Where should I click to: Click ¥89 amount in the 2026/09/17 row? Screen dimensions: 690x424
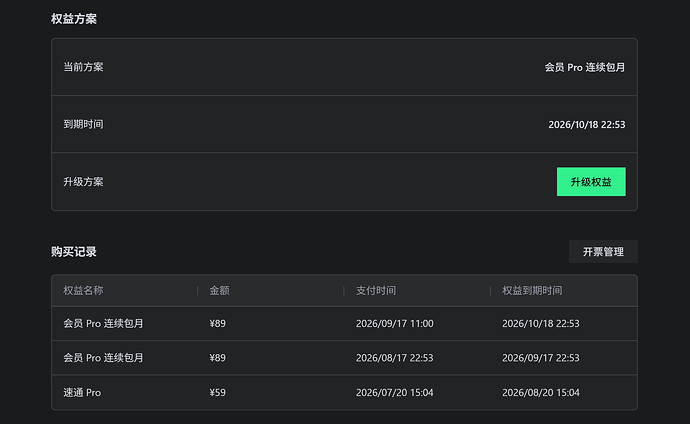click(217, 323)
